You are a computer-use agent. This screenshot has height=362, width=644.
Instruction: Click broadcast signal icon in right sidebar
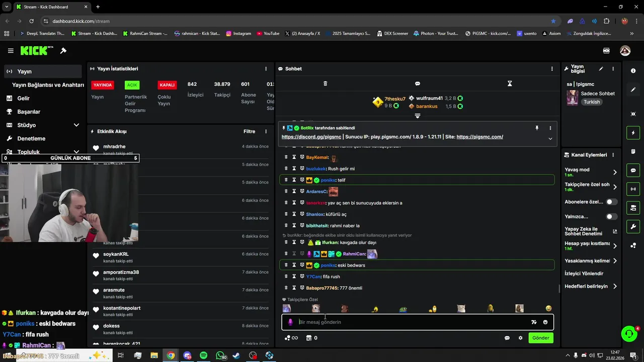point(633,189)
